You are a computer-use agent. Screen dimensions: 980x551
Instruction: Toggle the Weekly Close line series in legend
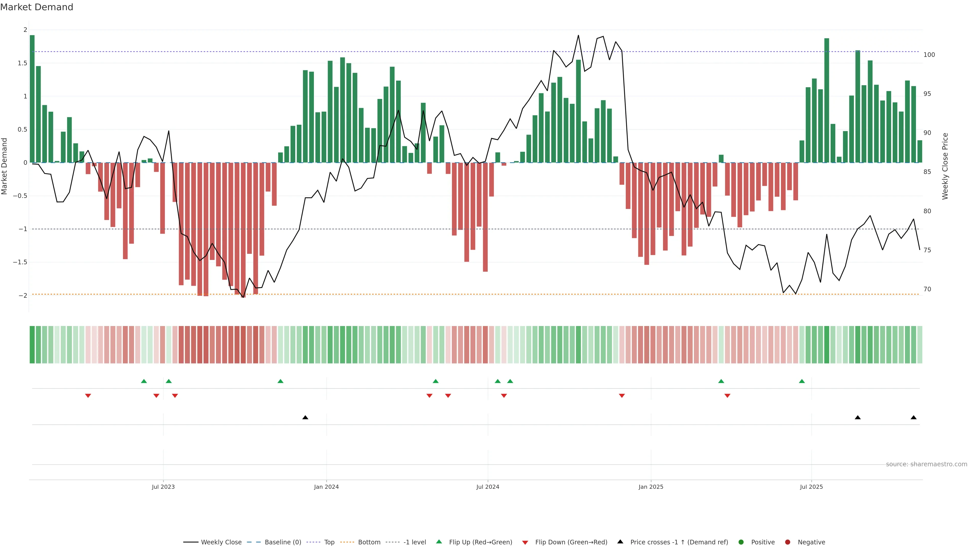pyautogui.click(x=221, y=542)
